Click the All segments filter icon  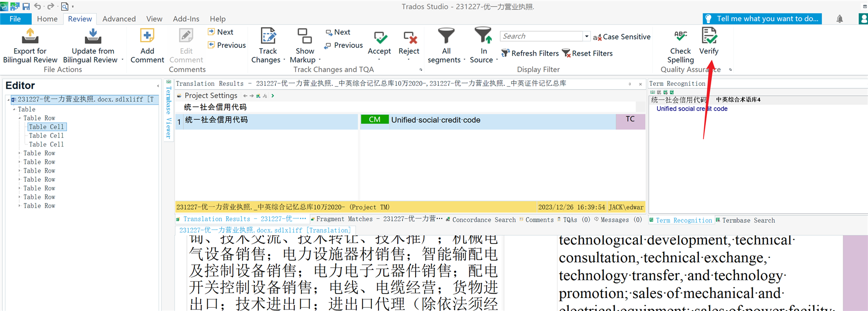click(446, 37)
